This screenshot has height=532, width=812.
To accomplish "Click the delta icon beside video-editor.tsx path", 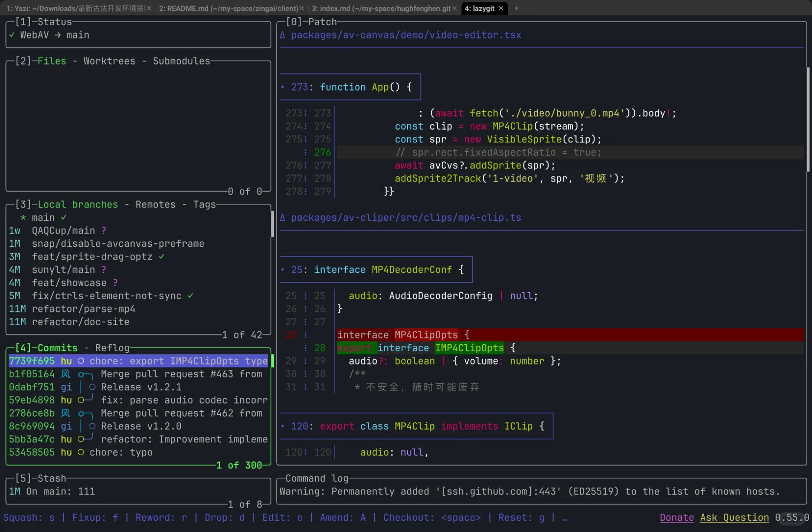I will 283,35.
